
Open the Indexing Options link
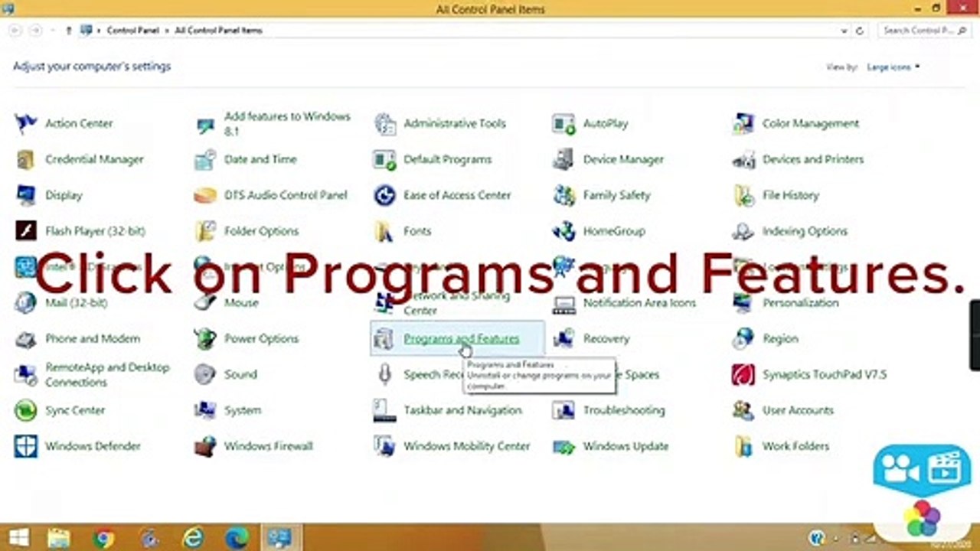coord(805,231)
